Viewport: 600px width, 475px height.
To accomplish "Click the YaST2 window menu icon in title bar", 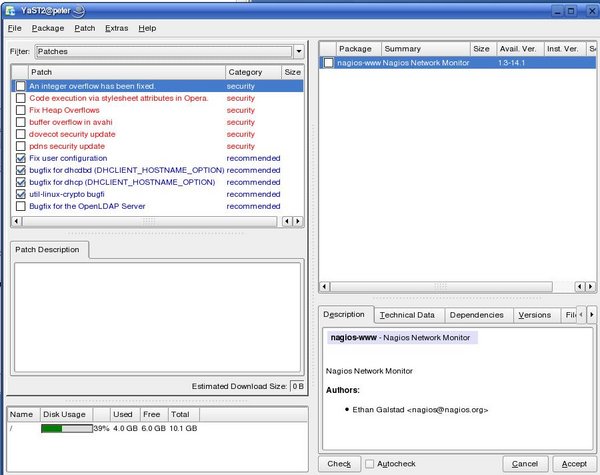I will pyautogui.click(x=9, y=8).
